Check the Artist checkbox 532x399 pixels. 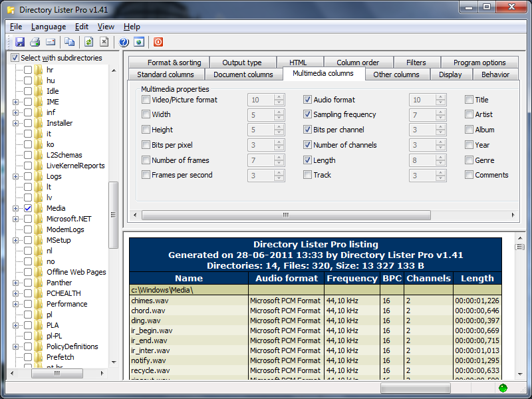[469, 114]
